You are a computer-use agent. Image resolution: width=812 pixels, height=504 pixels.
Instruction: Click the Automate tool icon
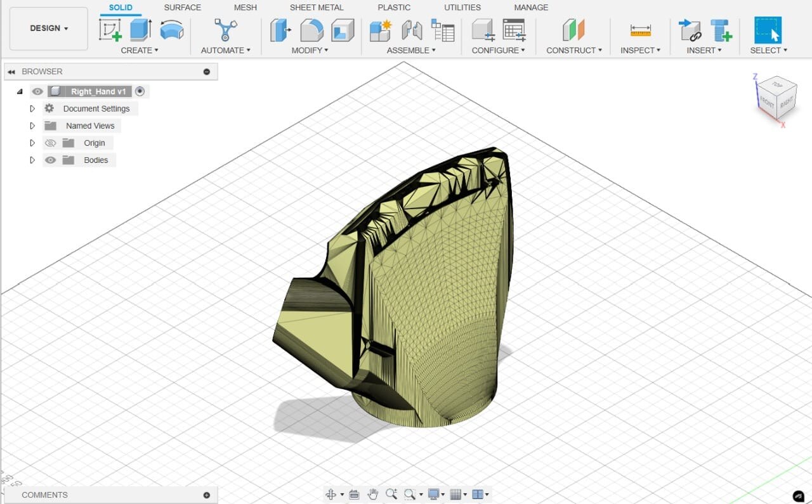(x=225, y=30)
